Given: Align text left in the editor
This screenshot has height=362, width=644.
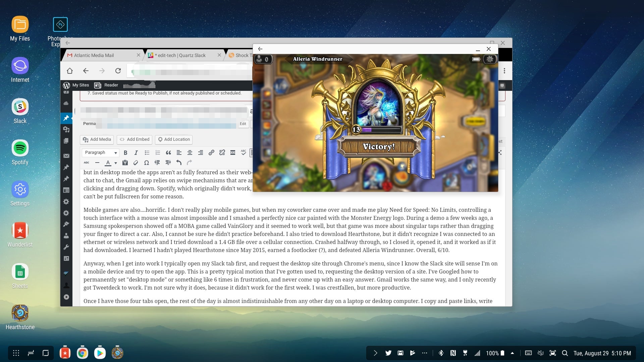Looking at the screenshot, I should pyautogui.click(x=179, y=153).
